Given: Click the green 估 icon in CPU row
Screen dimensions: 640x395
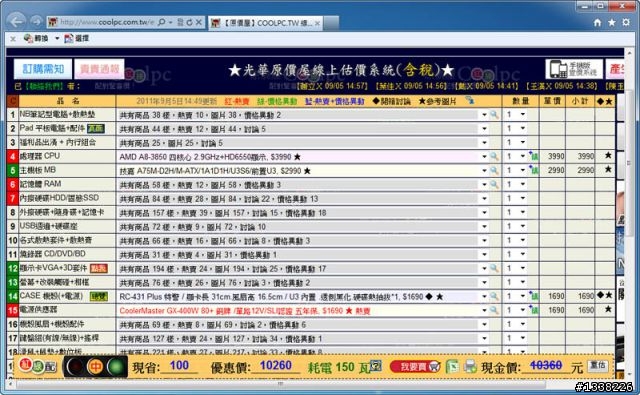Looking at the screenshot, I should coord(534,156).
